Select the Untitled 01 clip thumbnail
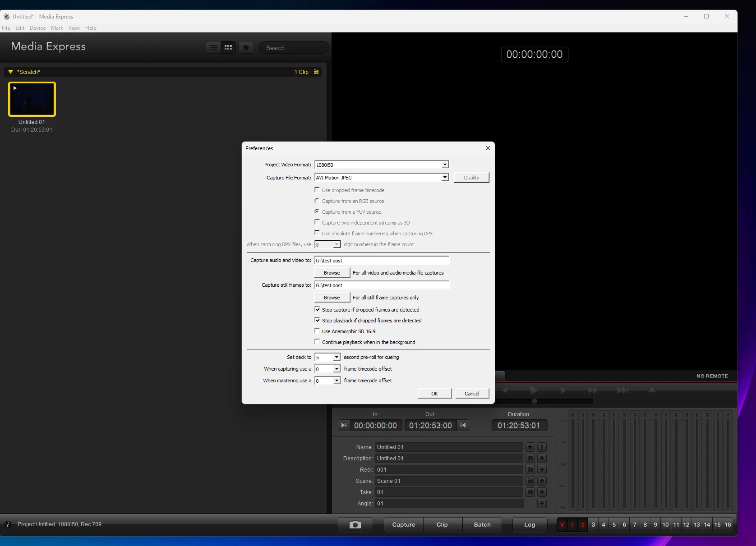The width and height of the screenshot is (756, 546). tap(32, 99)
